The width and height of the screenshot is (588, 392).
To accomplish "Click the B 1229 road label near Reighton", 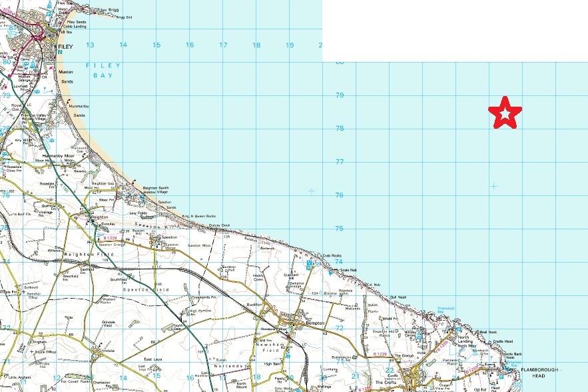I will [x=111, y=238].
